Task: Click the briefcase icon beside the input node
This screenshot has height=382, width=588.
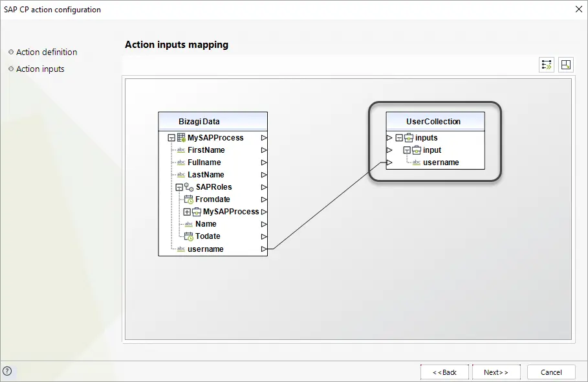Action: 416,150
